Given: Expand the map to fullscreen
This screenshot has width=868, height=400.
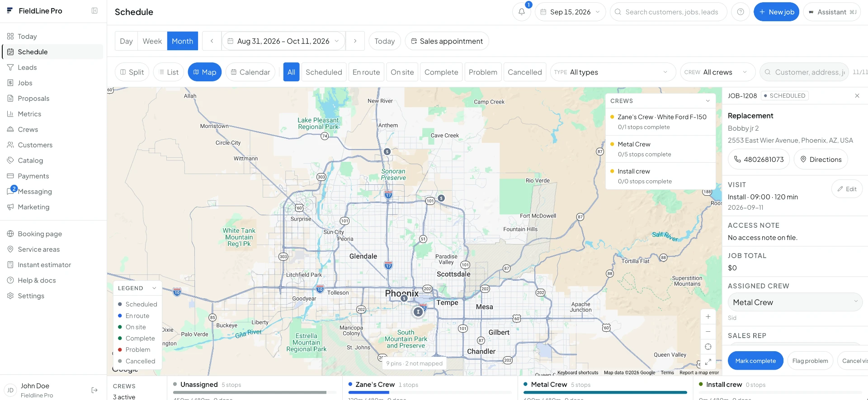Looking at the screenshot, I should point(708,362).
